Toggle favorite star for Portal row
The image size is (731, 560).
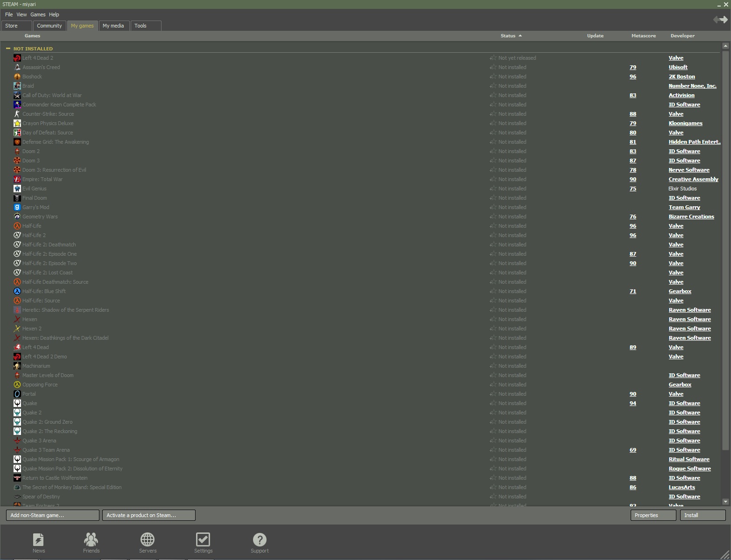click(x=493, y=394)
